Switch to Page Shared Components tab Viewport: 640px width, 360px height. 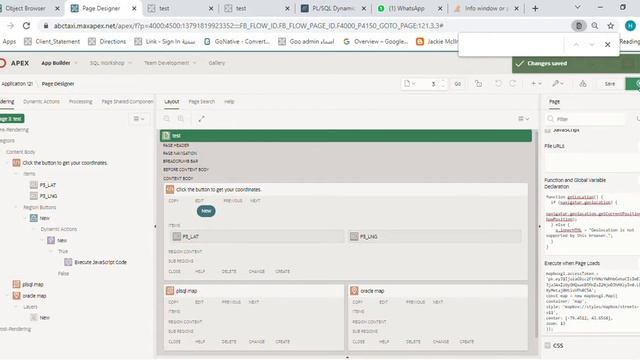(127, 102)
